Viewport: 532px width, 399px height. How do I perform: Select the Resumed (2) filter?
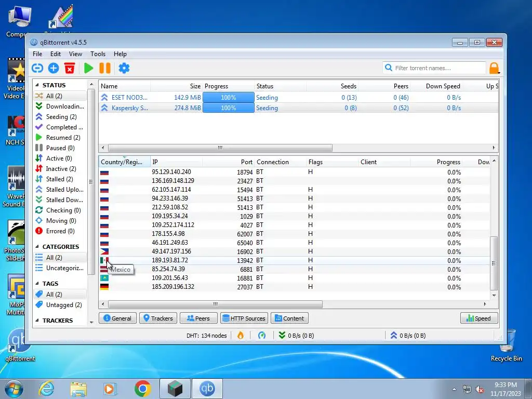pos(60,137)
